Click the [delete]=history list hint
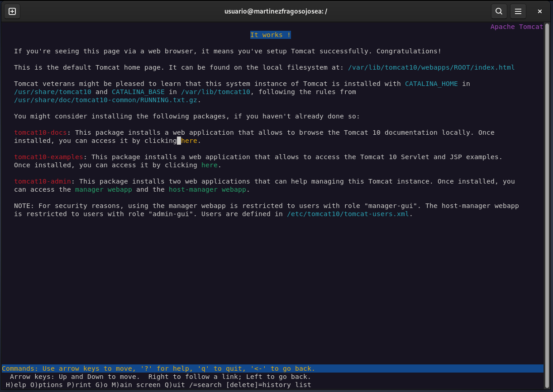The image size is (553, 392). [x=268, y=385]
